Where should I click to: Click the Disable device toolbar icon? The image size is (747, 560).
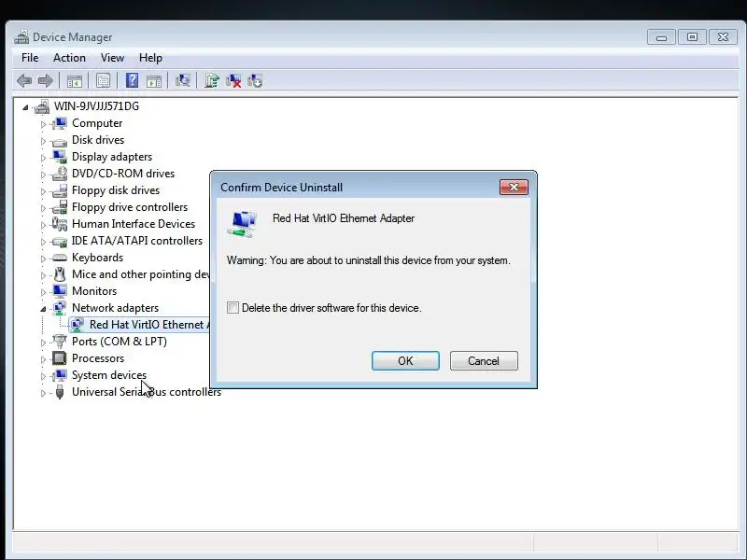point(255,80)
